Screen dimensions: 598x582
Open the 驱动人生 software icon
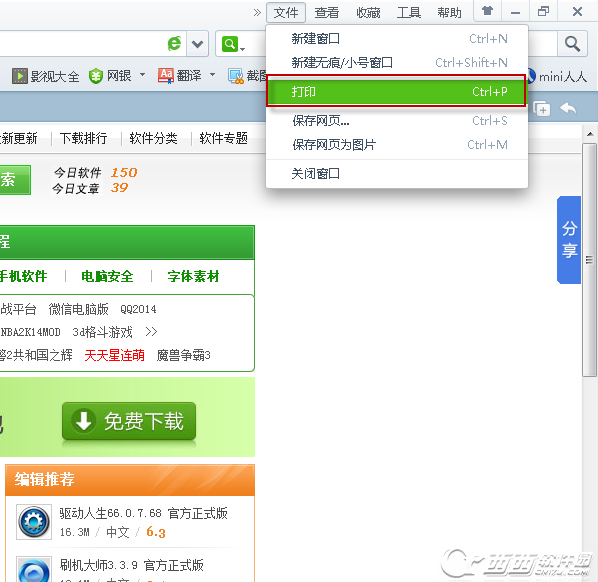pos(34,522)
